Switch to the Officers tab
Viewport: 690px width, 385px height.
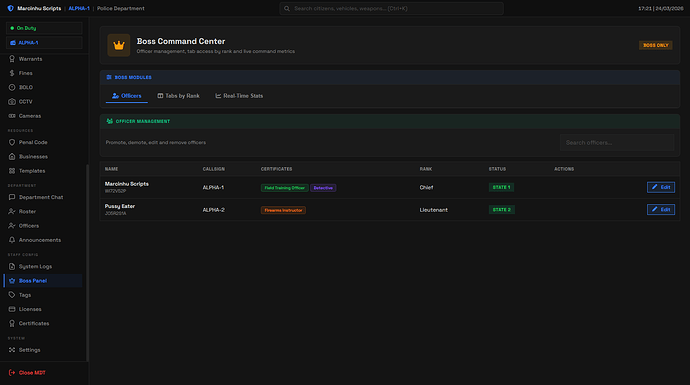coord(127,96)
